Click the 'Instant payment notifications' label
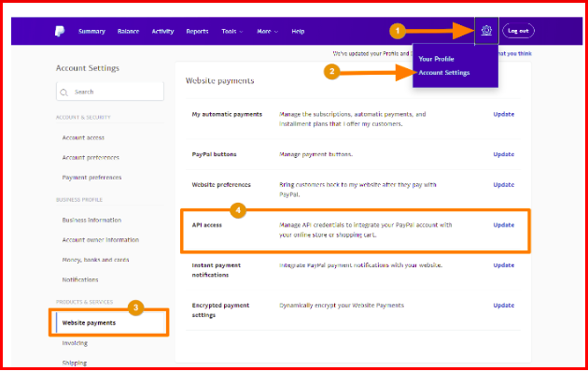 [216, 270]
